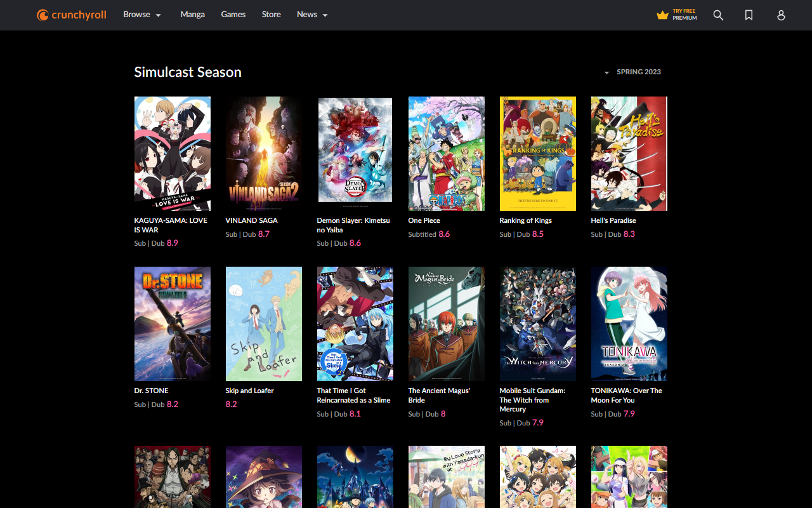This screenshot has height=508, width=812.
Task: Click the Ranking of Kings title text
Action: click(526, 220)
